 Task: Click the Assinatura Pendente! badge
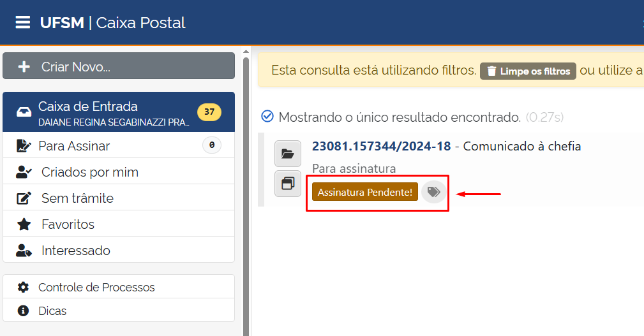click(364, 192)
